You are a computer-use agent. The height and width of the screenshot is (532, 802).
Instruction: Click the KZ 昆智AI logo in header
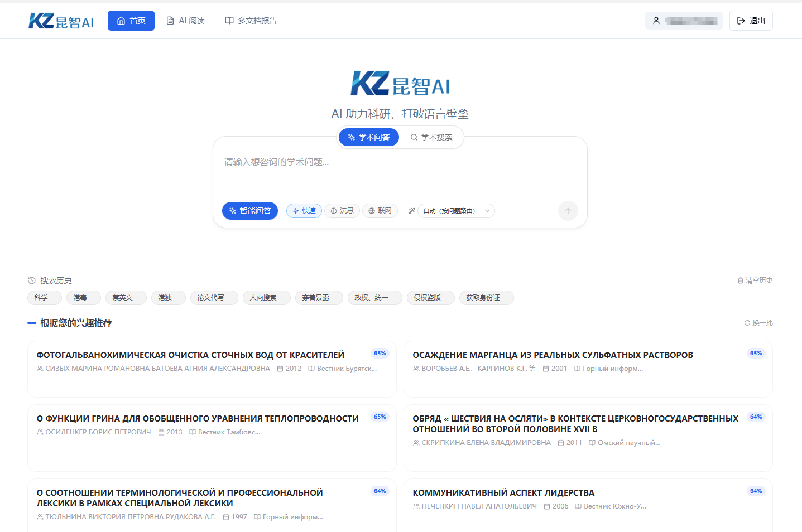[x=61, y=21]
